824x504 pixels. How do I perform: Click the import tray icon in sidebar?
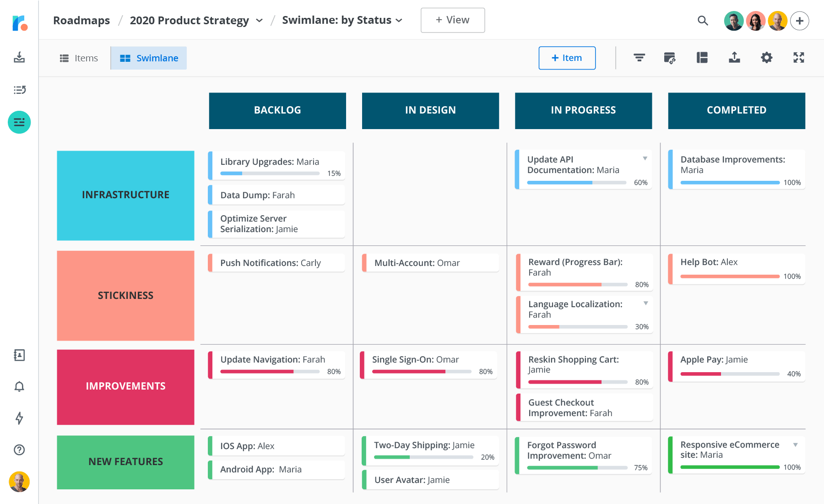point(19,57)
